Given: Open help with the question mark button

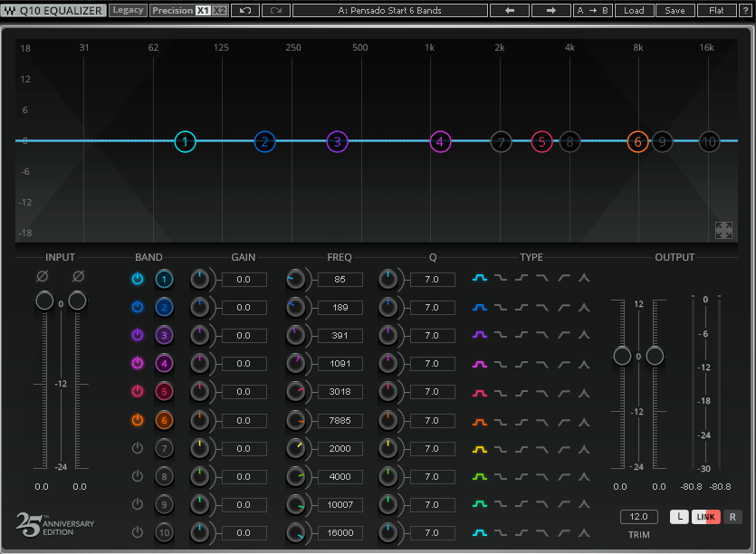Looking at the screenshot, I should [x=745, y=10].
